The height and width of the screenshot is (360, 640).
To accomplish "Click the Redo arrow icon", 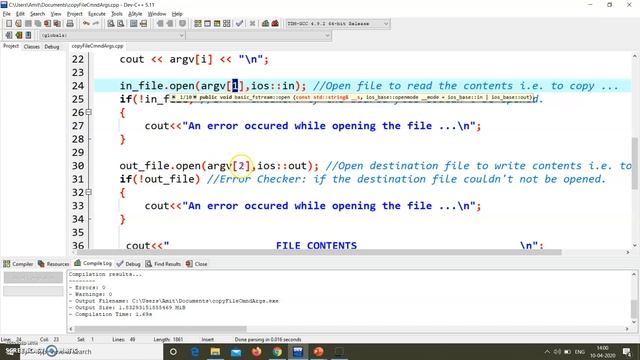I will coord(96,24).
